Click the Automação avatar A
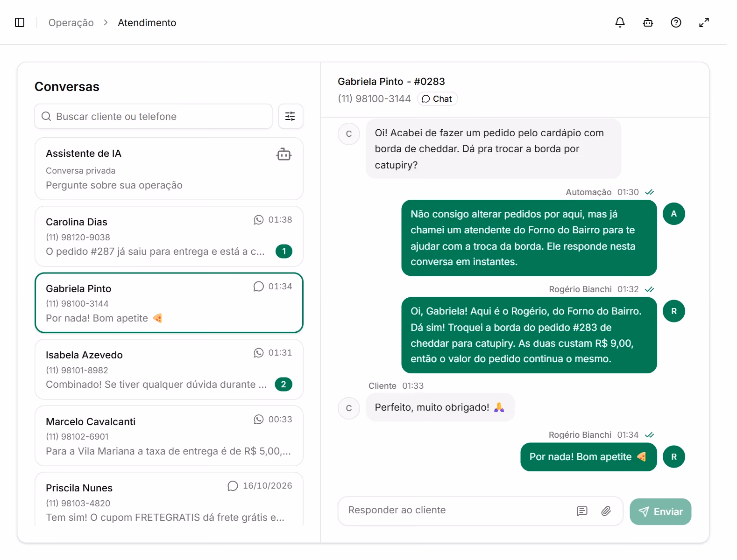 tap(674, 214)
